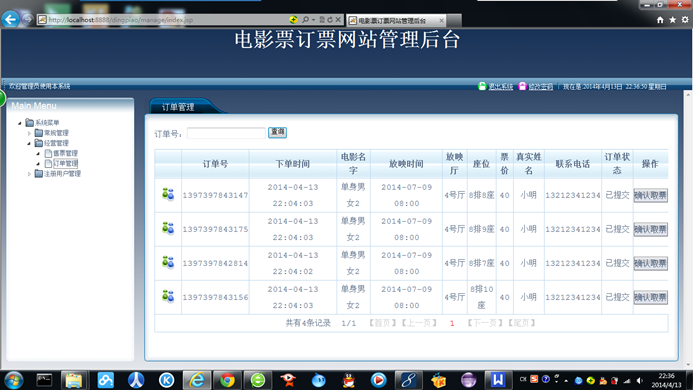Open File Explorer from the taskbar
Image resolution: width=695 pixels, height=392 pixels.
coord(74,380)
